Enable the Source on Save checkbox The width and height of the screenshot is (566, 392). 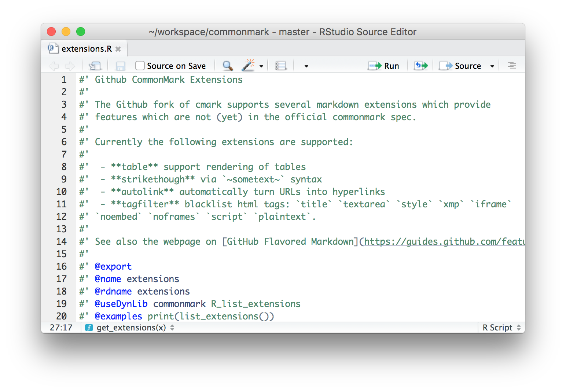tap(140, 66)
